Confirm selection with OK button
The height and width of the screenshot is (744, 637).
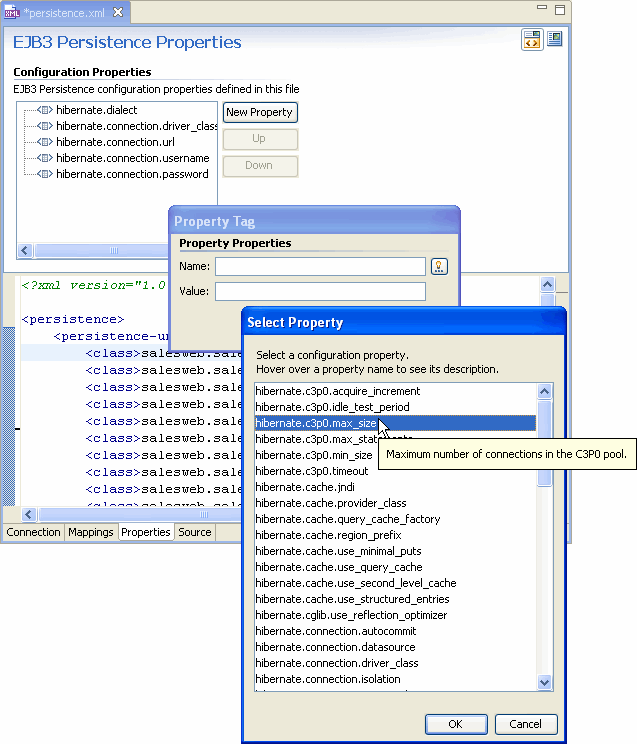click(x=456, y=724)
